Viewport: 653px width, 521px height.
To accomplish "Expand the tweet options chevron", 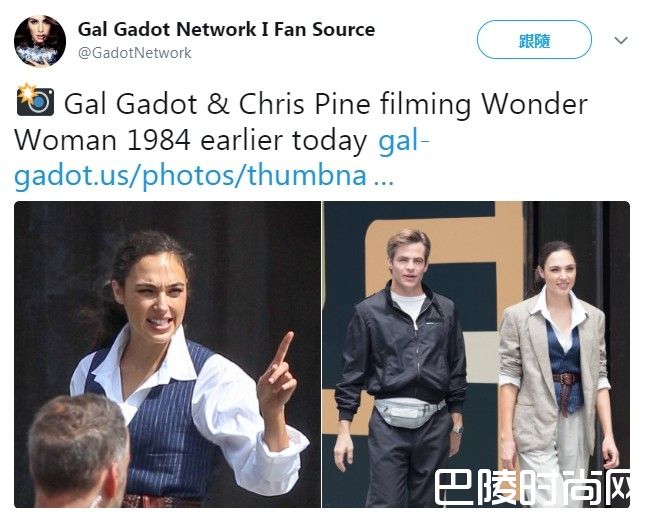I will point(621,40).
